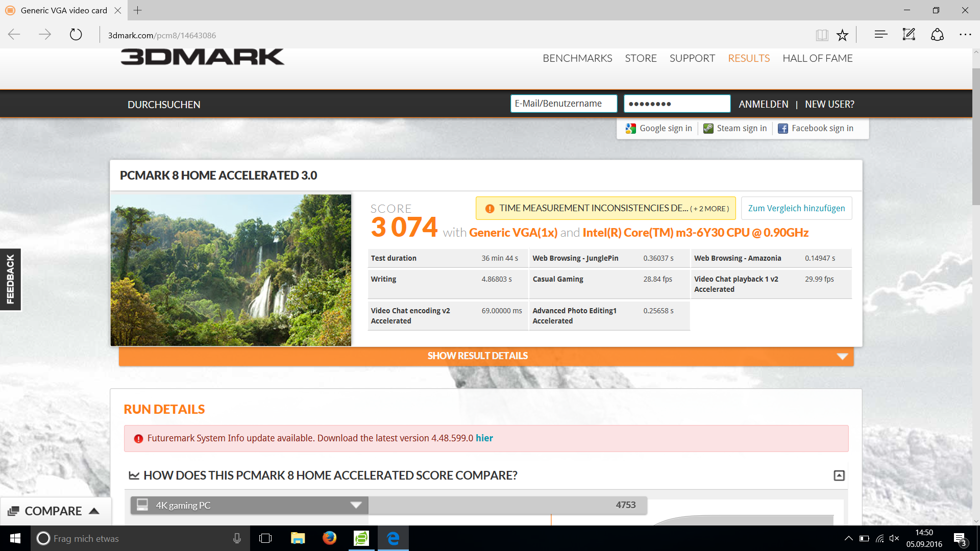
Task: Open reading view book icon
Action: tap(822, 35)
